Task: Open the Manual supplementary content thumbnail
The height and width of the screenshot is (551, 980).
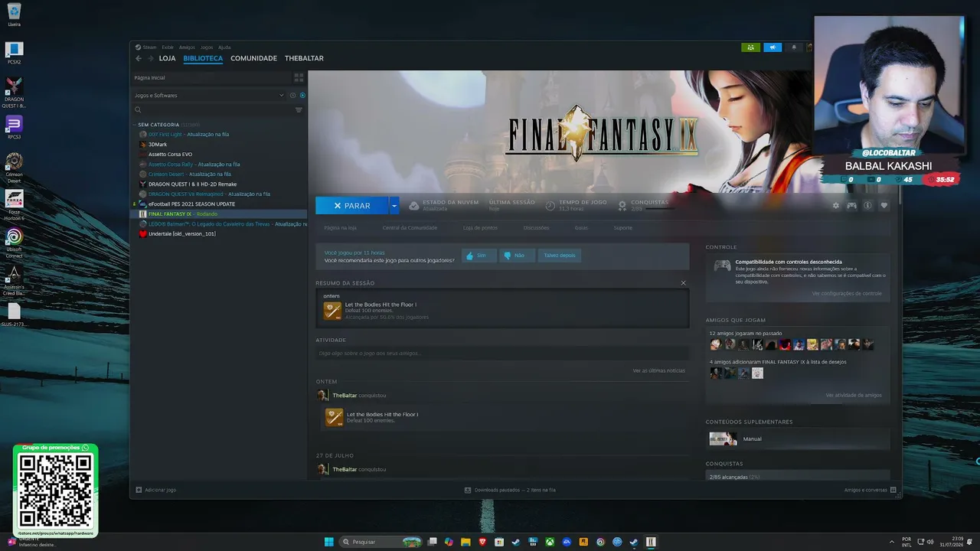Action: click(723, 439)
